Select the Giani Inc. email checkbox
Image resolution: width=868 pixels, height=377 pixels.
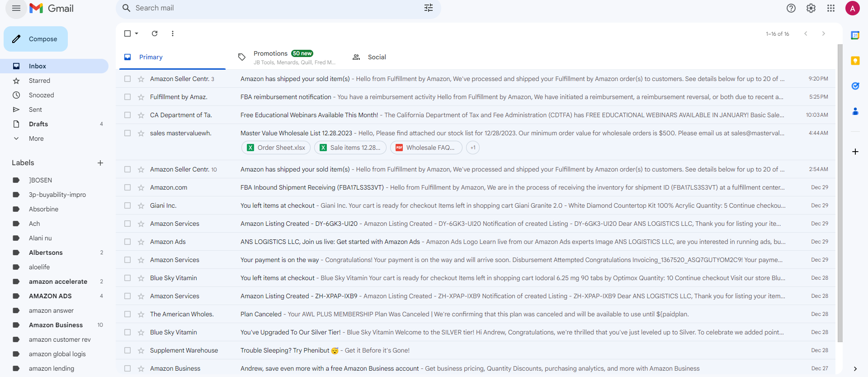click(127, 205)
